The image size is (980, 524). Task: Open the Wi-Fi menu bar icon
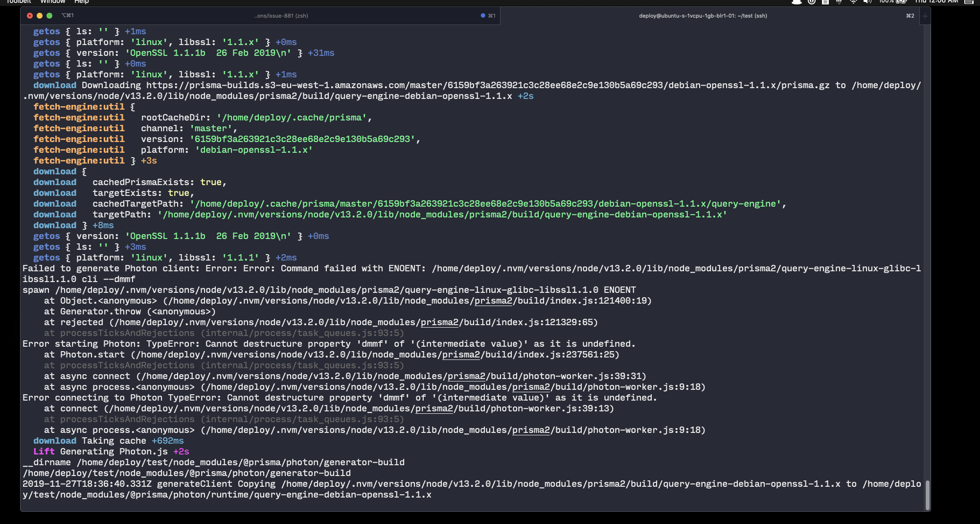854,2
